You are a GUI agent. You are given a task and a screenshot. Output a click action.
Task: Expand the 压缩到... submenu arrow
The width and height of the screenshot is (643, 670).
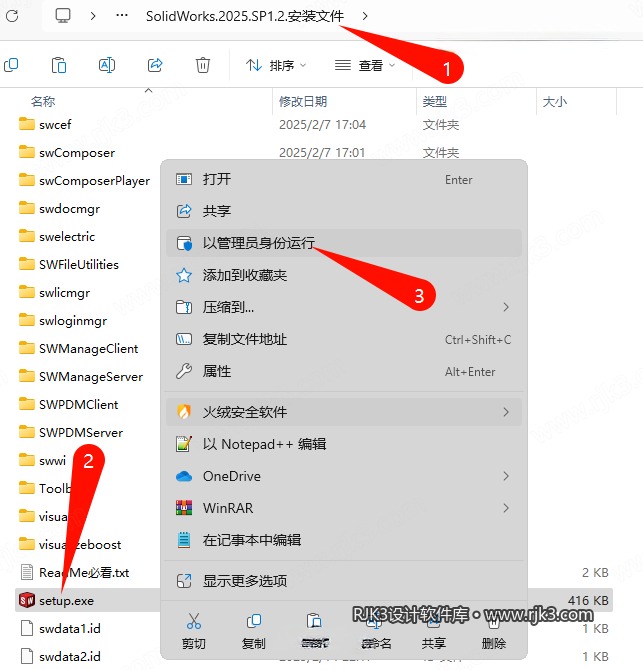pos(506,307)
